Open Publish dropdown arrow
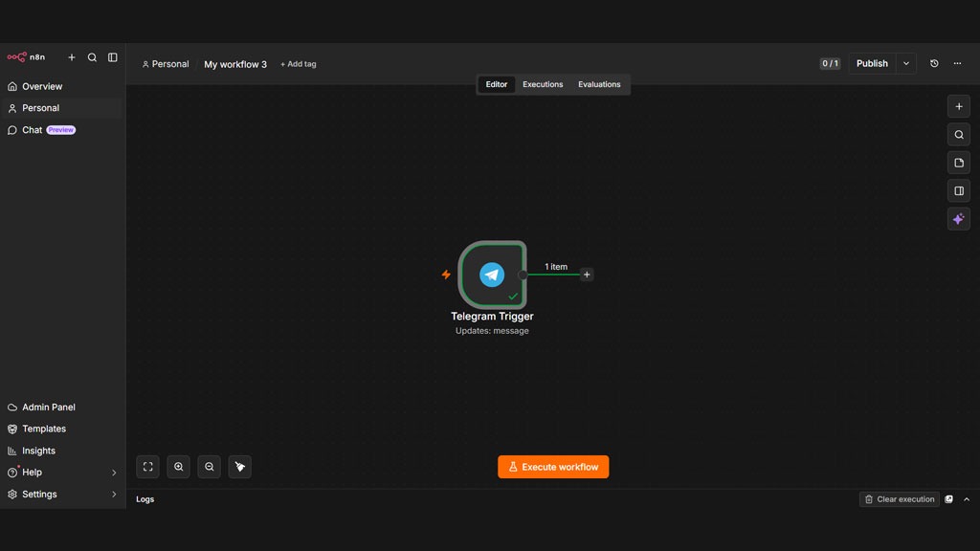This screenshot has height=551, width=980. 906,63
